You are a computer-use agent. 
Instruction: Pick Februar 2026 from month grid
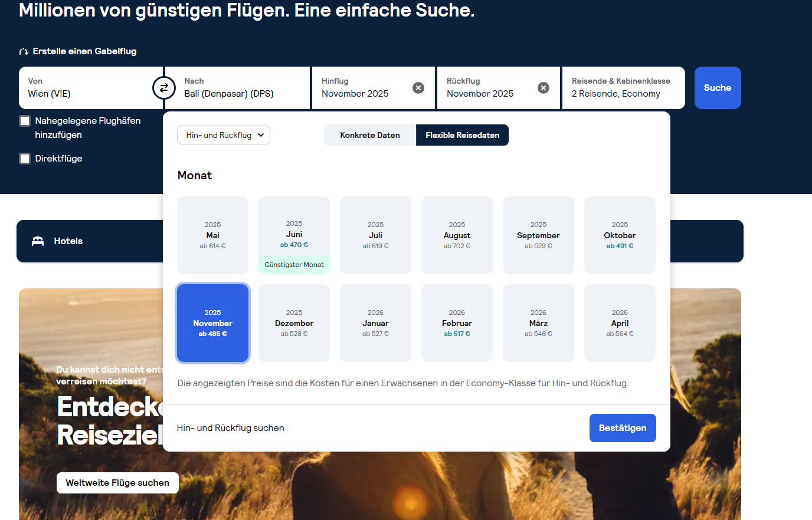tap(457, 323)
